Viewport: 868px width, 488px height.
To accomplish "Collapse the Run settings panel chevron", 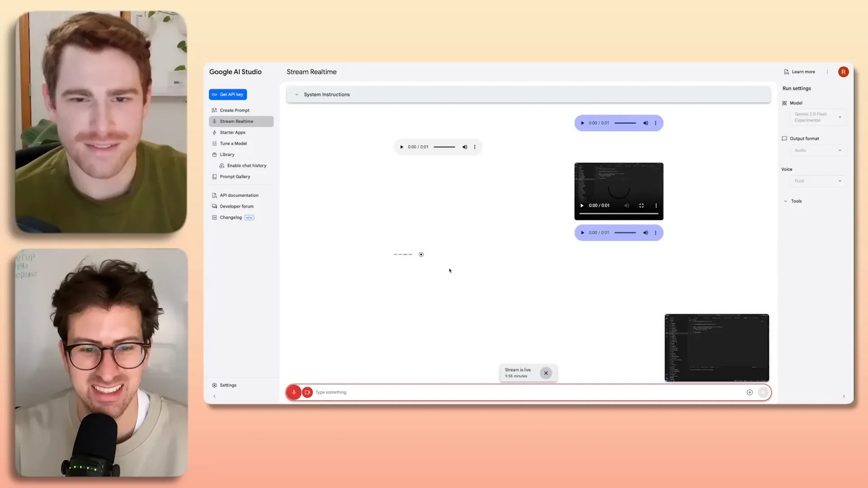I will pyautogui.click(x=844, y=396).
